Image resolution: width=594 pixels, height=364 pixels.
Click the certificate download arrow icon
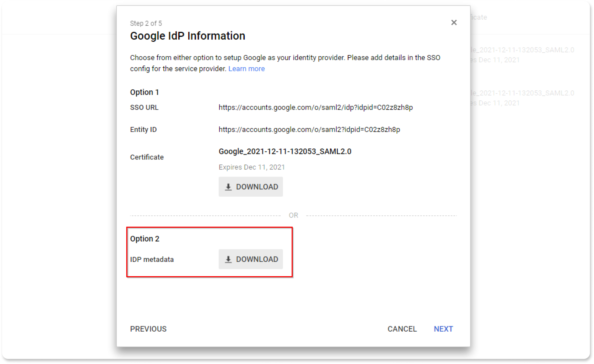228,187
